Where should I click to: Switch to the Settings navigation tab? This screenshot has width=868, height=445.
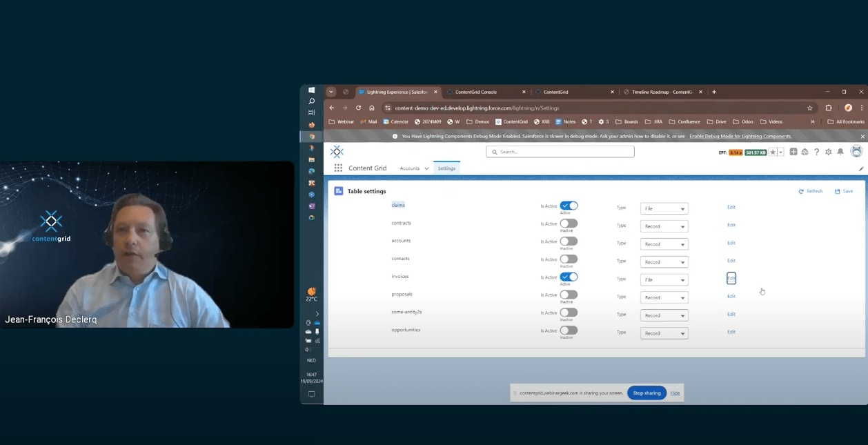click(446, 168)
